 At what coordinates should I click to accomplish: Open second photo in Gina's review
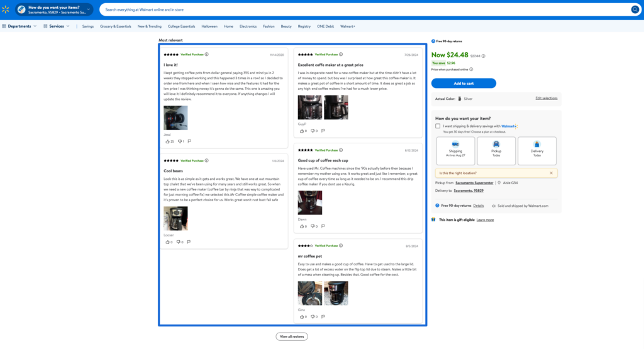(336, 293)
